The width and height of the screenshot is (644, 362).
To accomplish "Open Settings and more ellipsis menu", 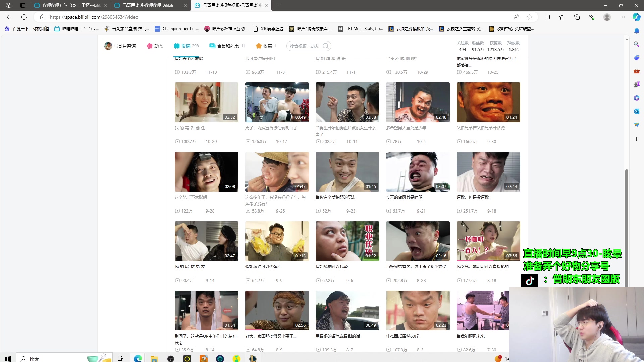I will coord(623,17).
